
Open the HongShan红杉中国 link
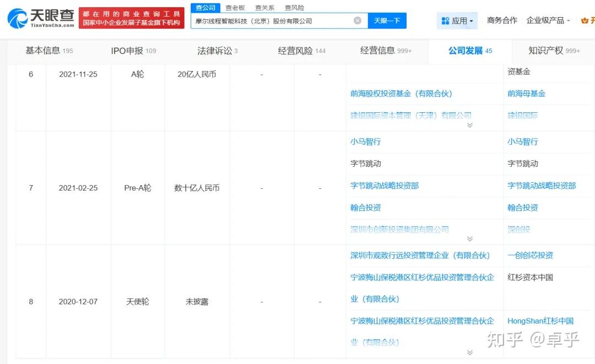tap(540, 320)
